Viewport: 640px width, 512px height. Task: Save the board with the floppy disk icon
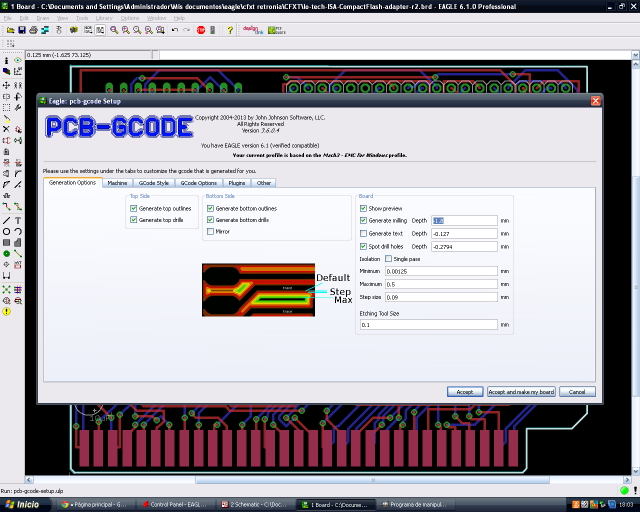(x=22, y=30)
